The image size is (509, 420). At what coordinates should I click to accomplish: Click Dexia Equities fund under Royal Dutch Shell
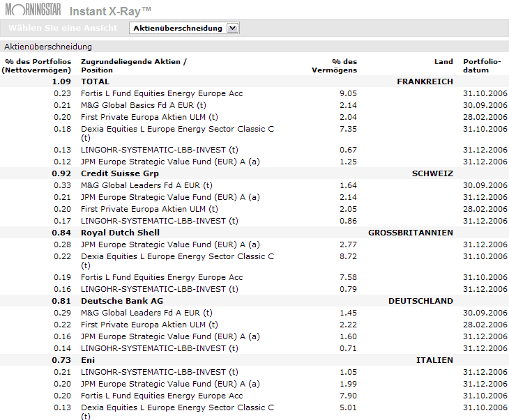point(177,260)
